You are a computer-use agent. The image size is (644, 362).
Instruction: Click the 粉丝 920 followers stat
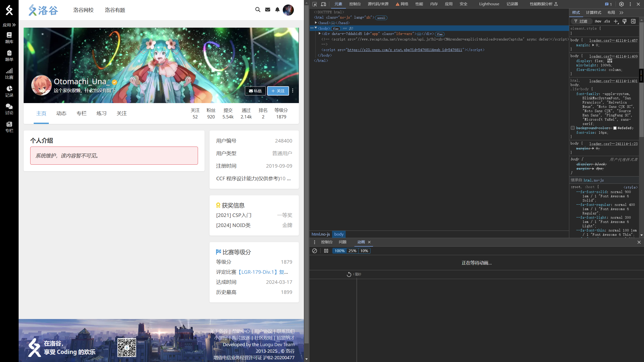(211, 113)
